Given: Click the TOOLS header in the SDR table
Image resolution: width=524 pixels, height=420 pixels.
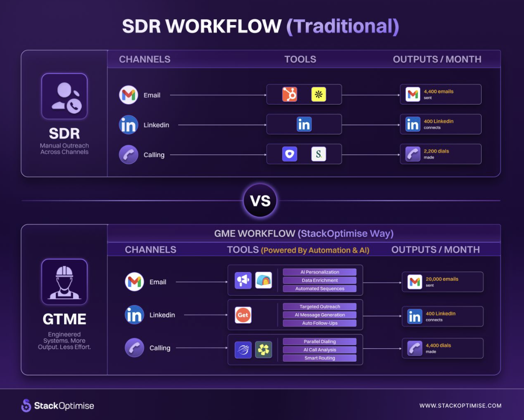Looking at the screenshot, I should 300,59.
